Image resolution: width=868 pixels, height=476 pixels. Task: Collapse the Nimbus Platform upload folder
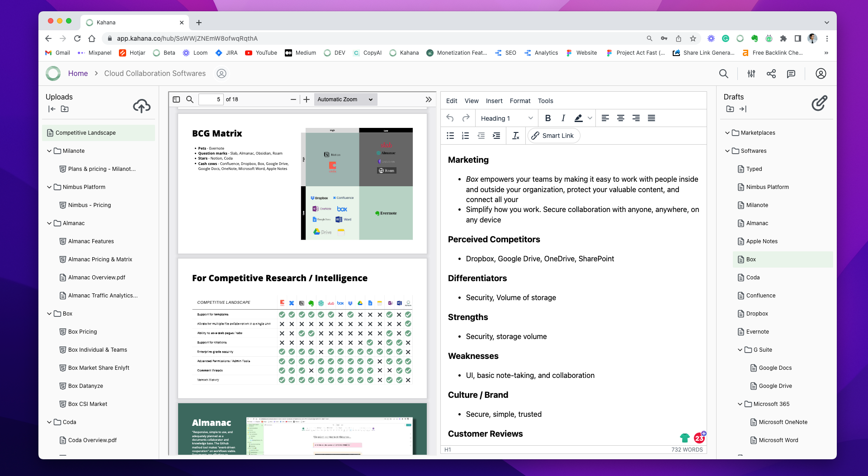pos(49,187)
